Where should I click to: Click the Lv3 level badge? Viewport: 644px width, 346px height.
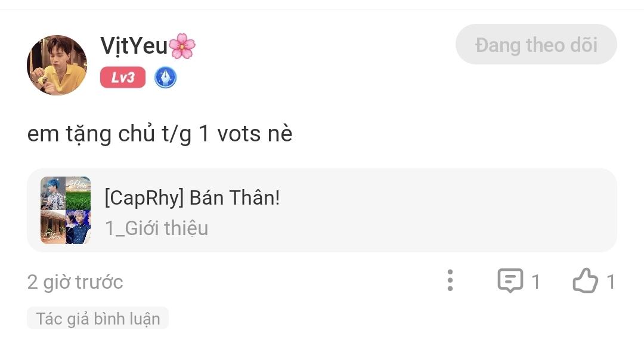coord(123,78)
